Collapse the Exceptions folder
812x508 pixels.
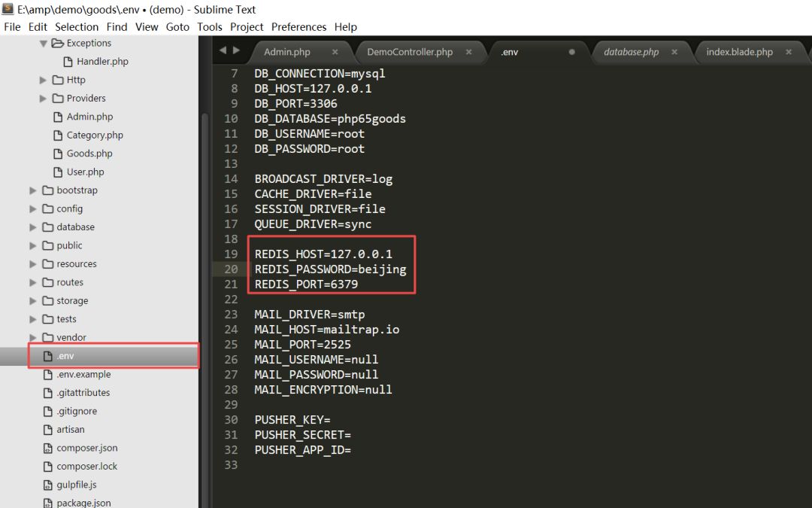(x=44, y=44)
